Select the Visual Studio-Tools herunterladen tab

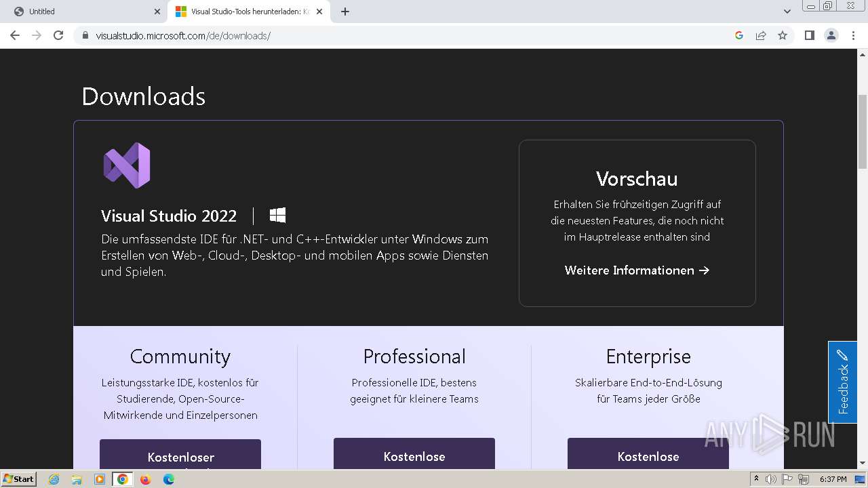coord(248,12)
